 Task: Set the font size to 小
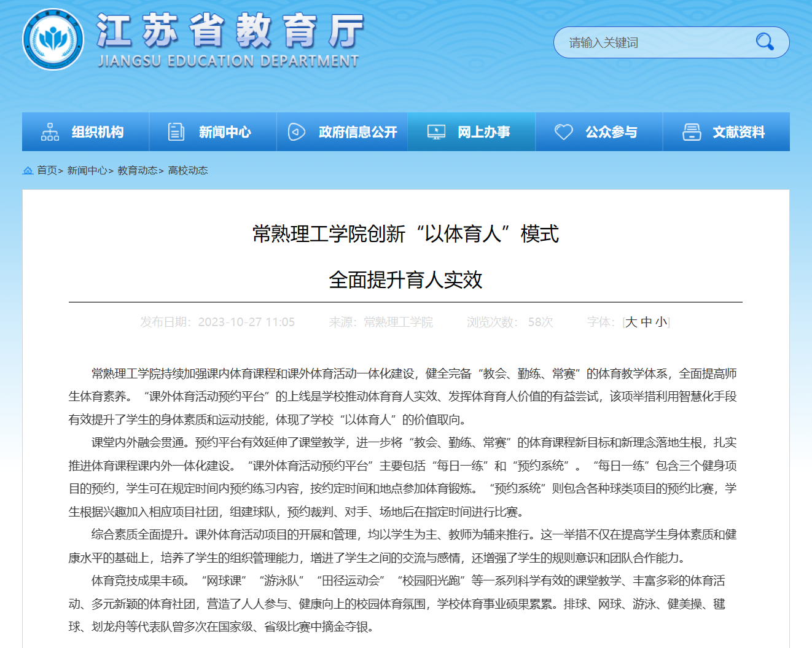(661, 322)
